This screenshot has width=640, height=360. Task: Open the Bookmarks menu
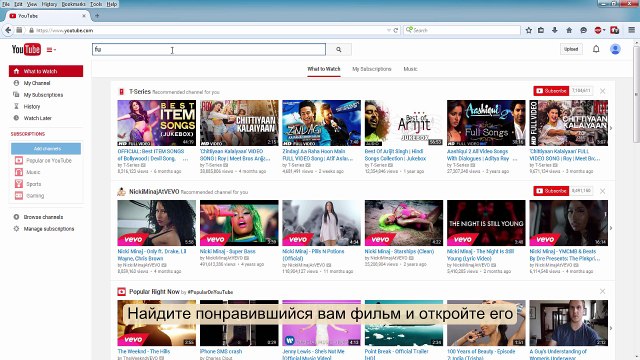[73, 4]
